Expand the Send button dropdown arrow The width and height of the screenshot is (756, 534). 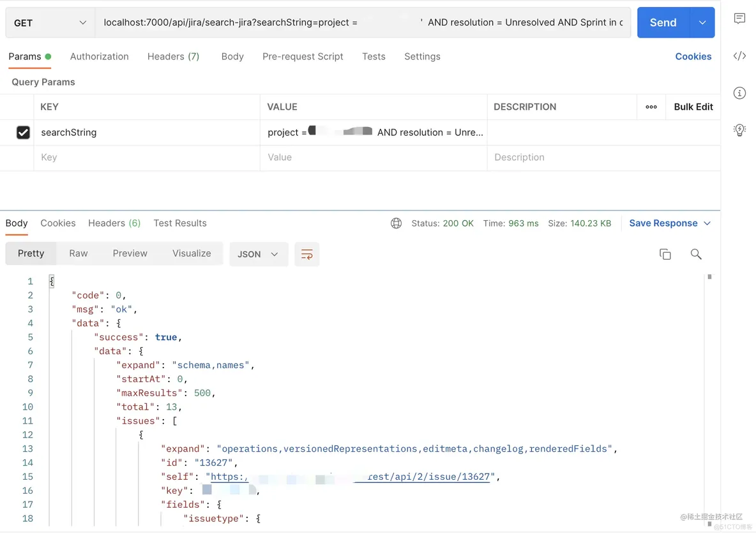702,23
